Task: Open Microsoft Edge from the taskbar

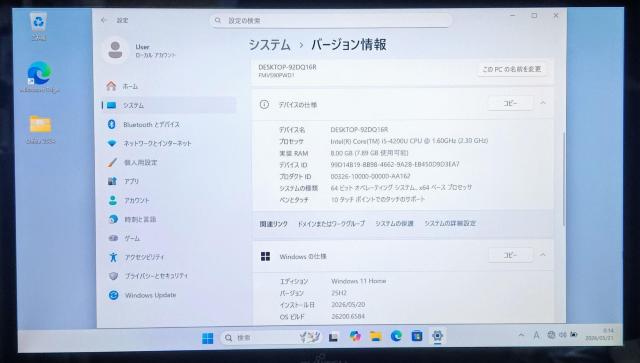Action: [x=396, y=336]
